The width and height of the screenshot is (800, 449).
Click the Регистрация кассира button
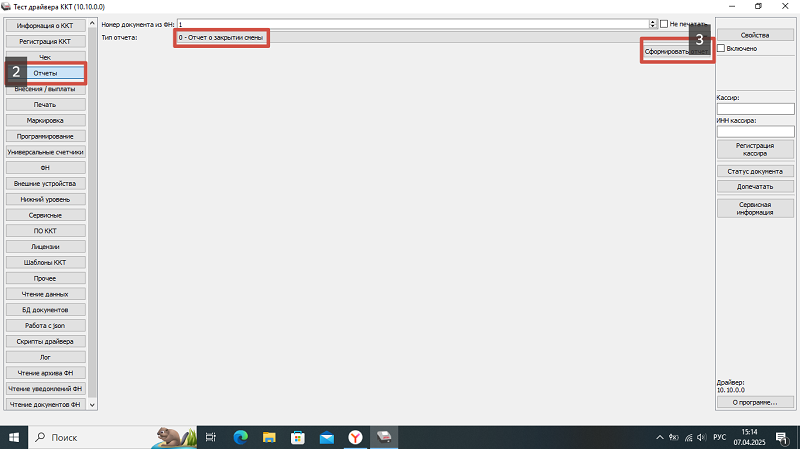click(x=755, y=149)
